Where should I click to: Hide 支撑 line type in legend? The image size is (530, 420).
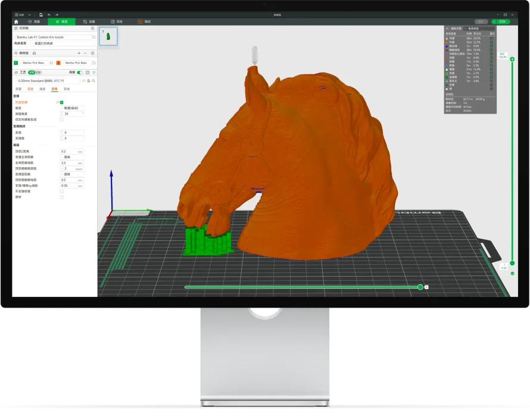point(491,73)
